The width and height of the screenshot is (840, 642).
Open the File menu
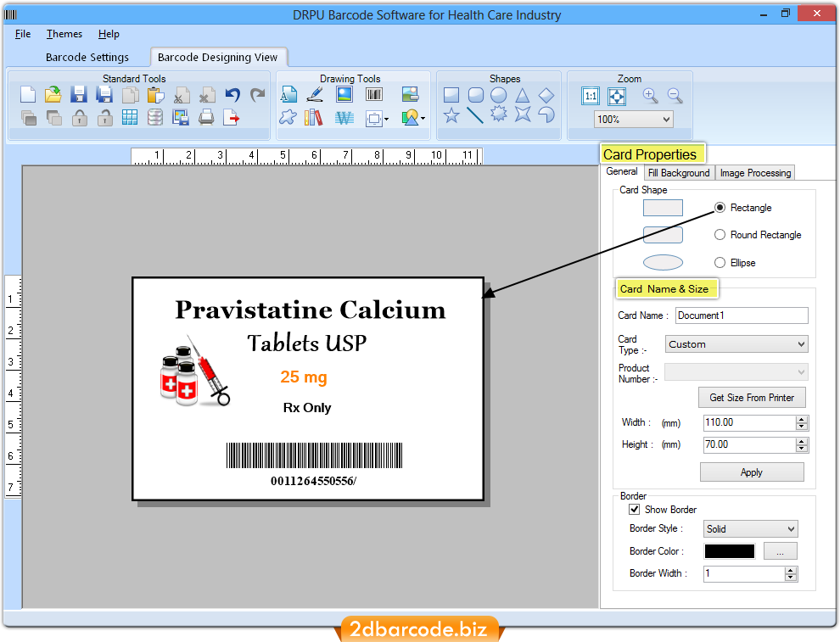coord(23,34)
